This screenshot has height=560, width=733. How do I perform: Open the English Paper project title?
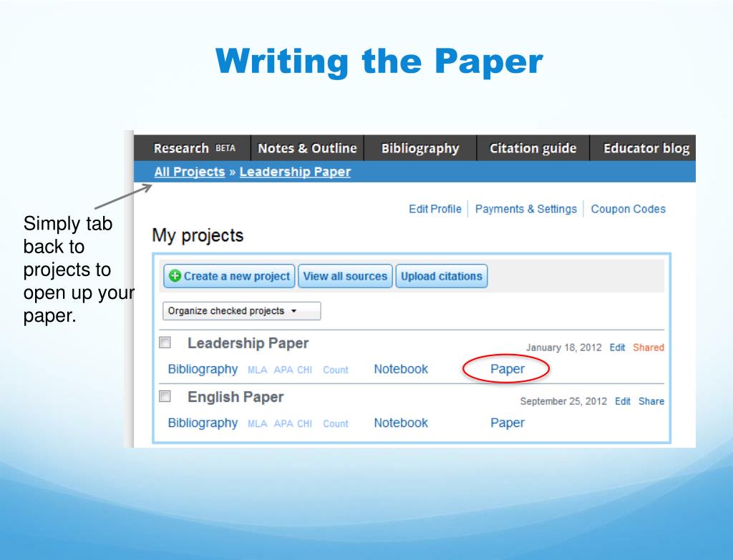click(236, 397)
